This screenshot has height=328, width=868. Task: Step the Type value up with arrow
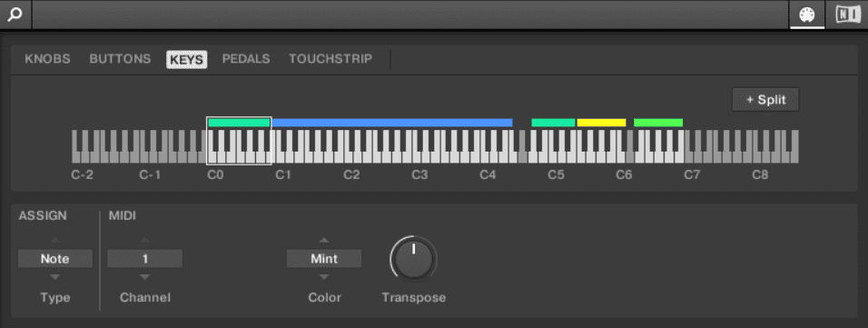54,241
